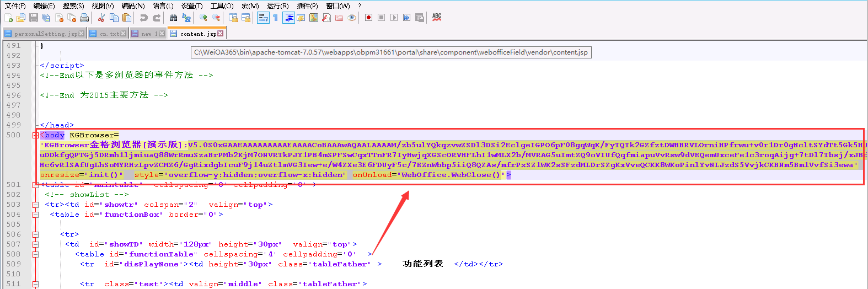Open the 编辑(E) menu
Viewport: 868px width, 289px height.
(44, 6)
